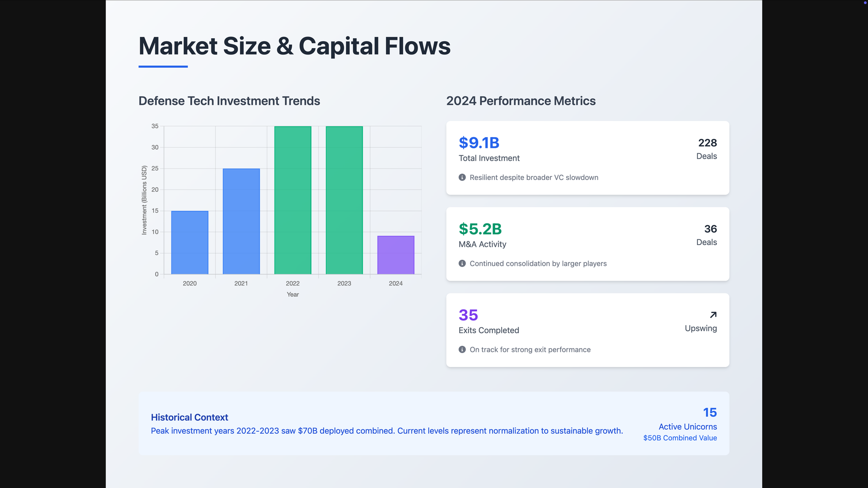The width and height of the screenshot is (868, 488).
Task: Click info icon beside consolidation note
Action: [462, 263]
